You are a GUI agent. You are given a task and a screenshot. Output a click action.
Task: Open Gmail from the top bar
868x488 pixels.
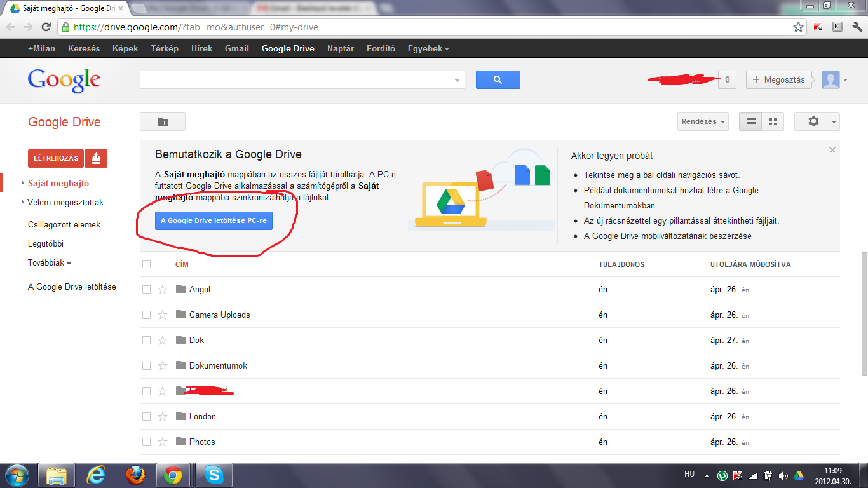(x=237, y=48)
